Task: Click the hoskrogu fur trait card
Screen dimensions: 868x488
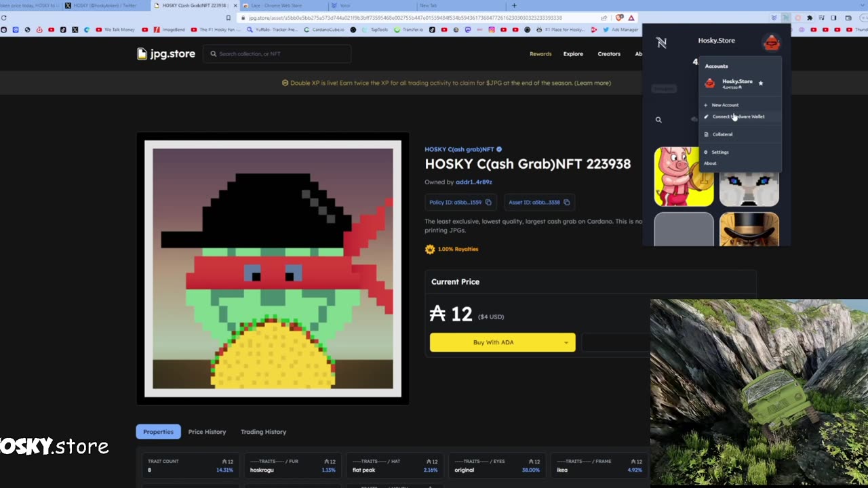Action: point(292,466)
